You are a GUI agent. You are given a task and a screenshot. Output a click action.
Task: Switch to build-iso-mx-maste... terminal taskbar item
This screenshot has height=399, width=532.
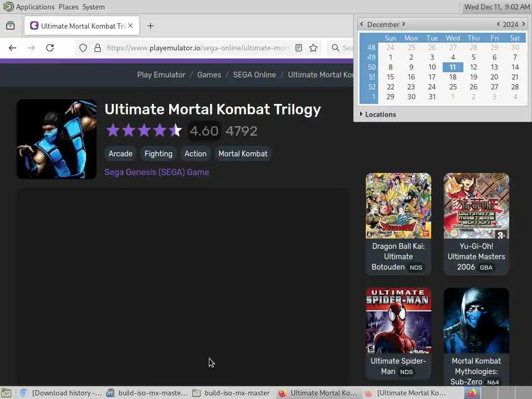coord(147,393)
